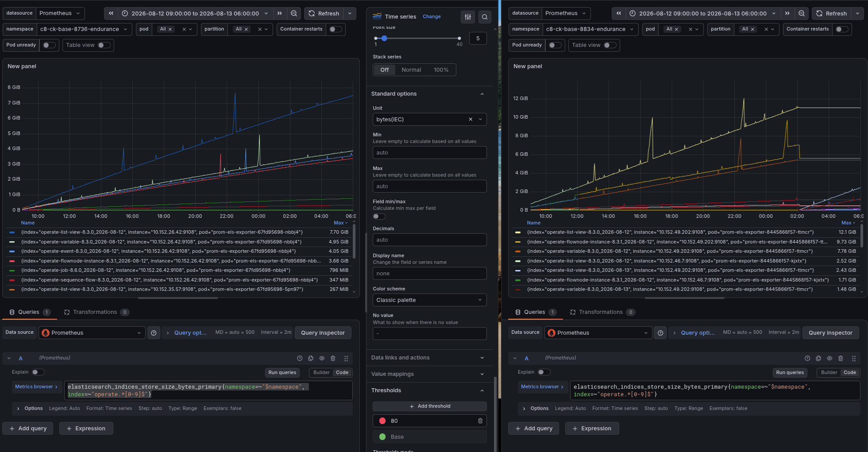Click Point size slider handle
Viewport: 868px width, 452px height.
click(384, 39)
